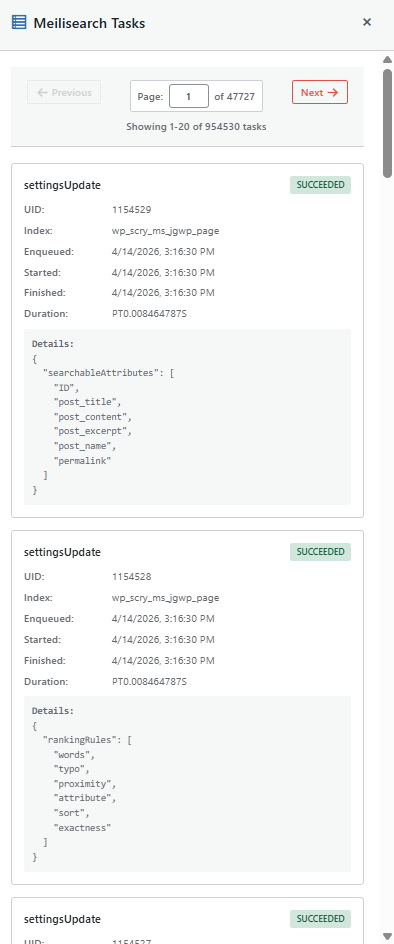Select the "sort" ranking rule
Image resolution: width=394 pixels, height=944 pixels.
click(x=72, y=813)
